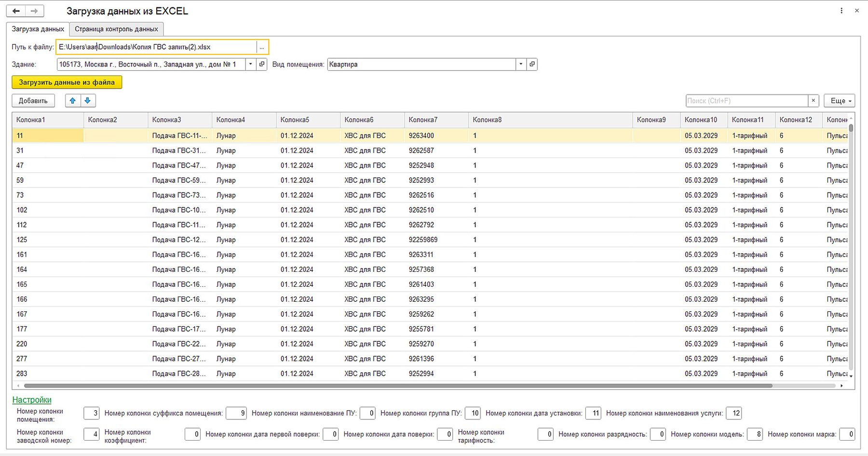
Task: Browse for file via the ellipsis button
Action: coord(262,47)
